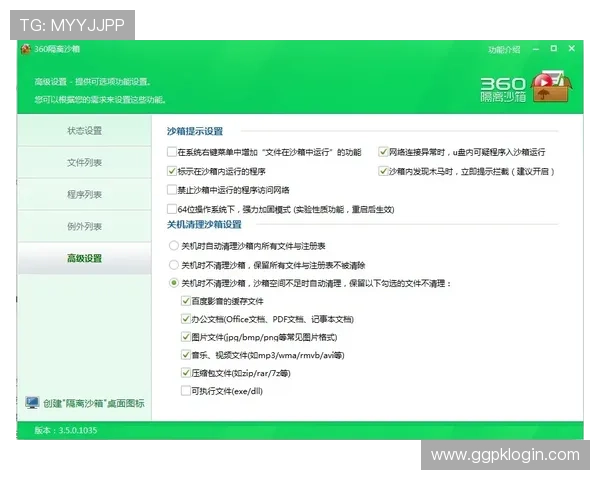Select radio 关机时自动清理沙箱内所有文件与注册表
Viewport: 600px width, 480px height.
tap(174, 245)
